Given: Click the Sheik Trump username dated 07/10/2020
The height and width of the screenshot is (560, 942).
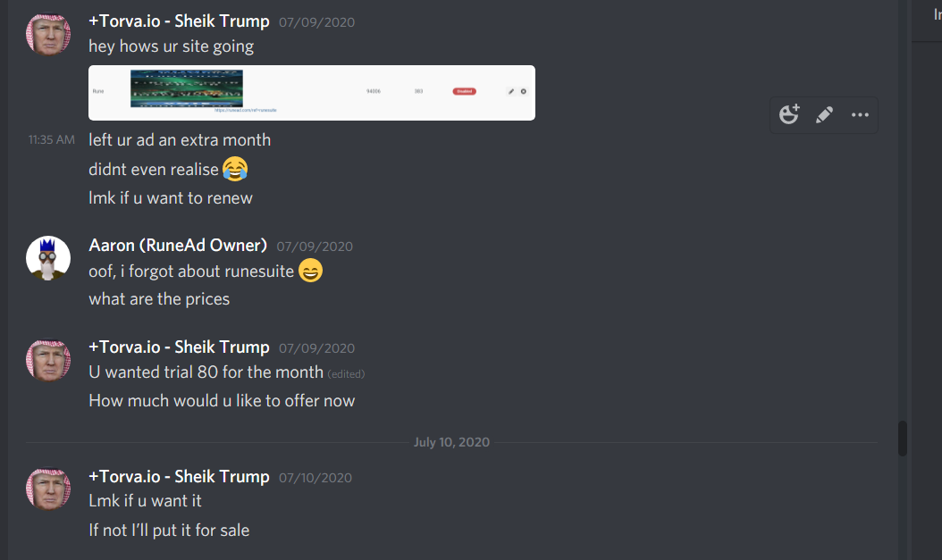Looking at the screenshot, I should (179, 477).
